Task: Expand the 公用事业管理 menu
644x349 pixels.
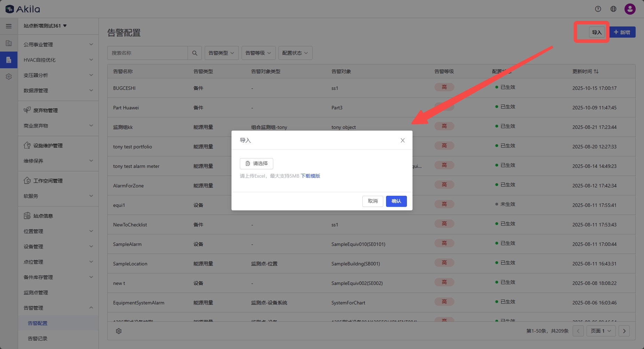Action: tap(58, 45)
